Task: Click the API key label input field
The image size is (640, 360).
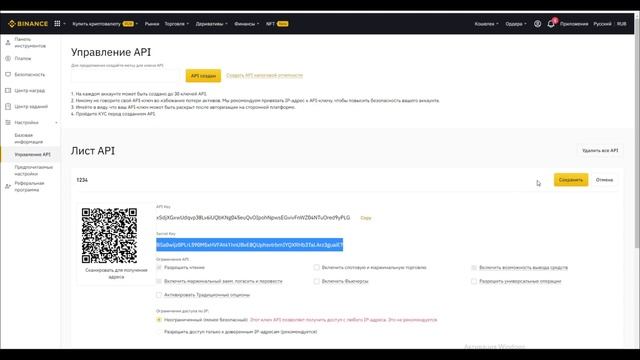Action: 125,76
